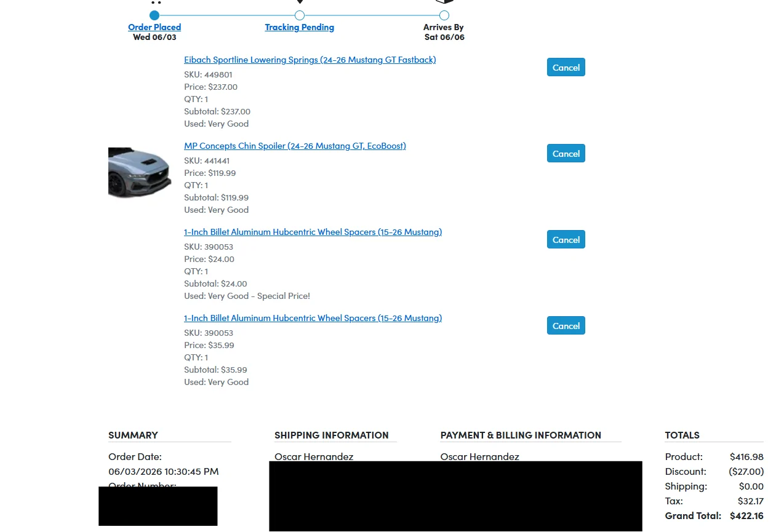Select the Price: $119.99 text
784x532 pixels.
[210, 173]
